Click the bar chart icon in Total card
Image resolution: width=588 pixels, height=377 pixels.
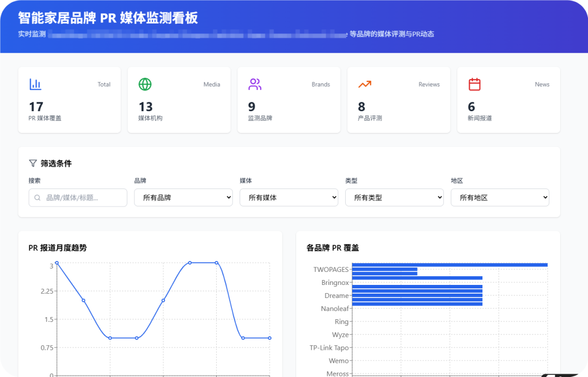(x=35, y=84)
